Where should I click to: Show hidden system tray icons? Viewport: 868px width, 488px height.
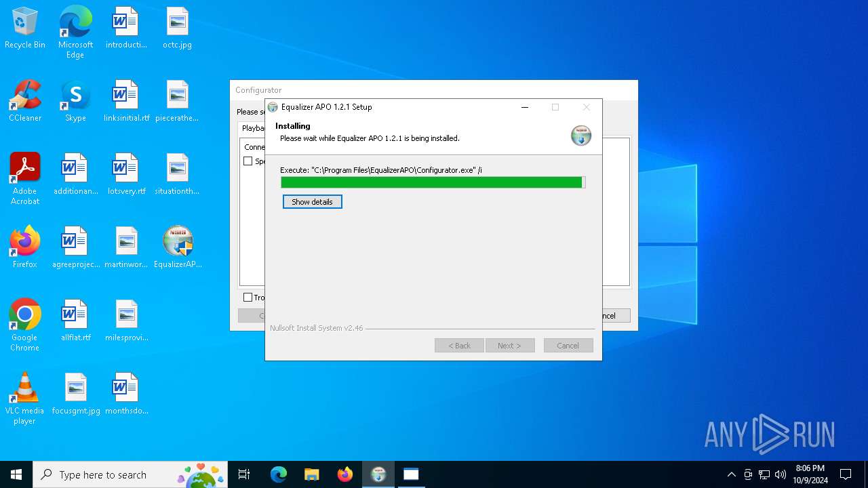tap(731, 474)
